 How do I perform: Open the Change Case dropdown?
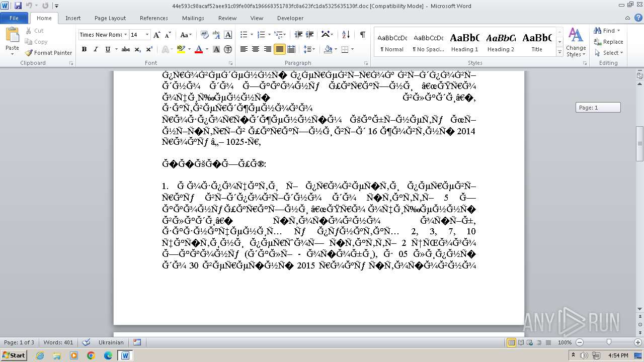click(x=186, y=35)
